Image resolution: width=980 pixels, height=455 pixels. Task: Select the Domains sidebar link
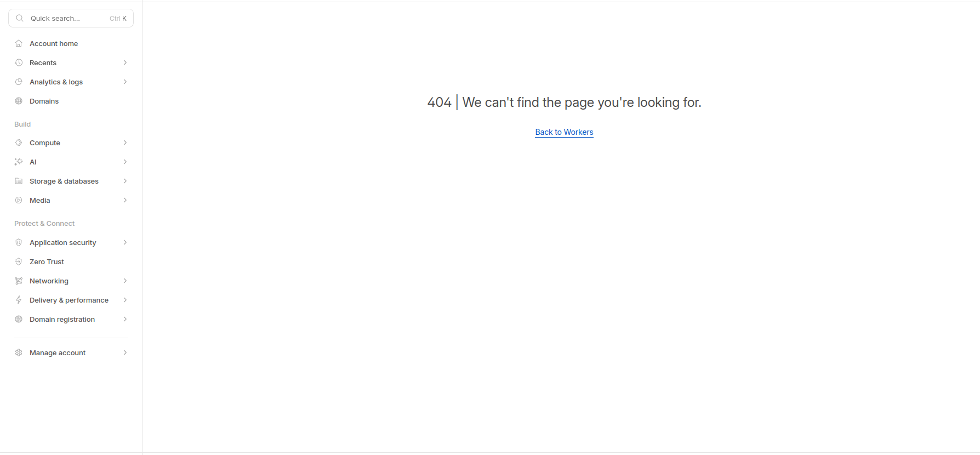[x=44, y=101]
